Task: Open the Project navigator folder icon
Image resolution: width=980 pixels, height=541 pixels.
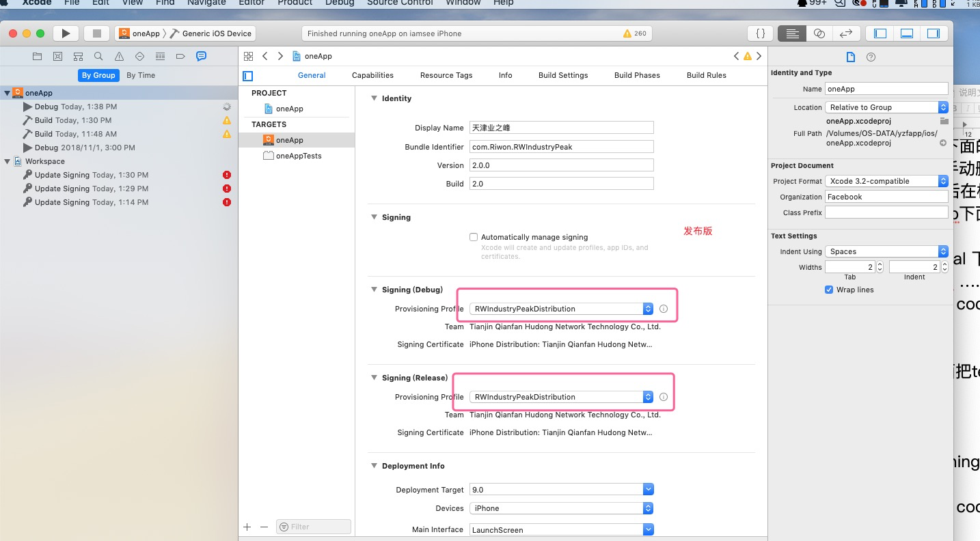Action: (x=37, y=56)
